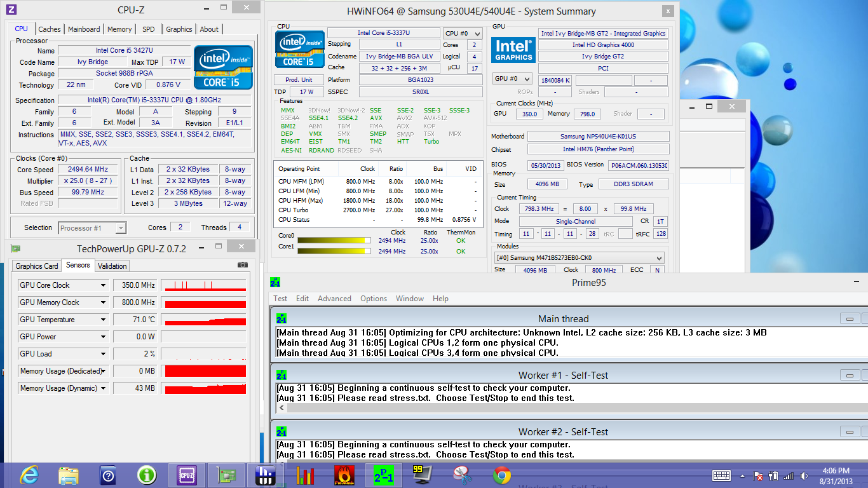Switch to the Mainboard tab in CPU-Z
The image size is (868, 488).
pyautogui.click(x=84, y=29)
